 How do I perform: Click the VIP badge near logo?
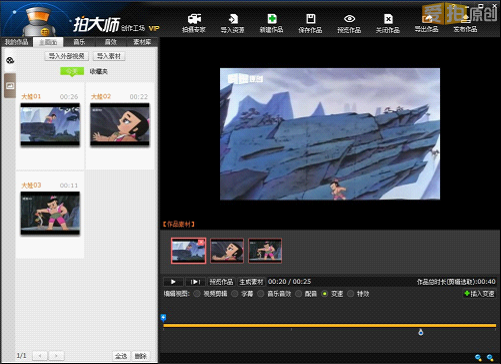click(154, 29)
